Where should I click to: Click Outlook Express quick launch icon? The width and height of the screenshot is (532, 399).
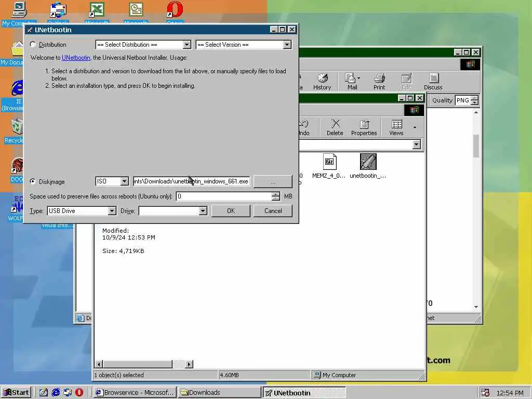click(x=67, y=393)
